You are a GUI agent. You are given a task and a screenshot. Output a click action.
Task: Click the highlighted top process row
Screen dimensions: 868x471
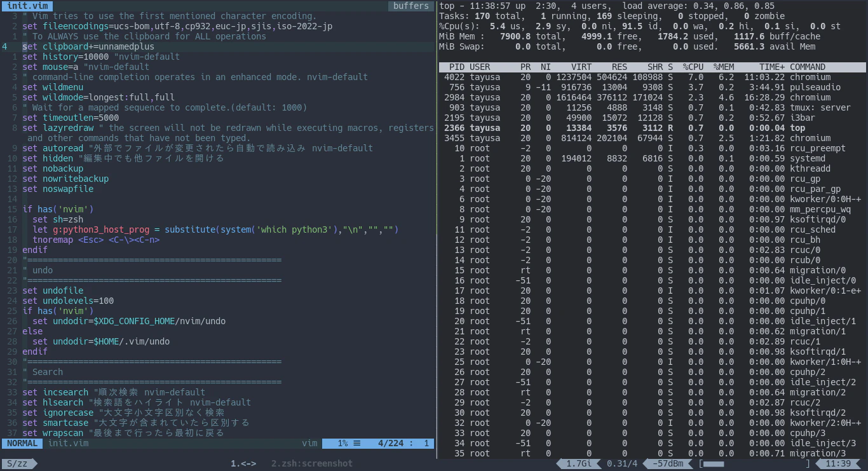652,128
